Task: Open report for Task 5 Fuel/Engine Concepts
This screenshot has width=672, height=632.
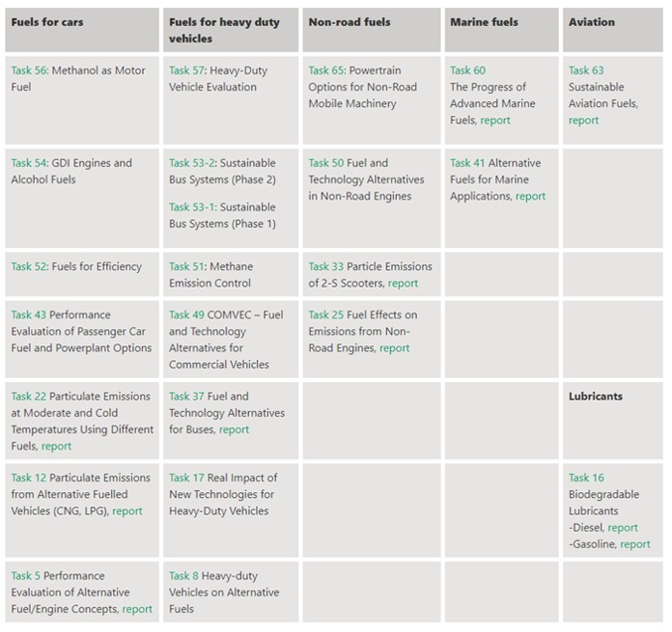Action: tap(137, 609)
